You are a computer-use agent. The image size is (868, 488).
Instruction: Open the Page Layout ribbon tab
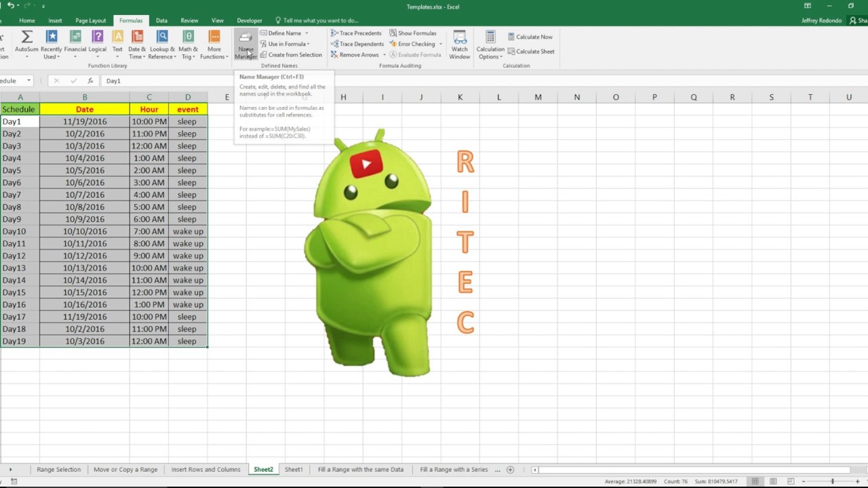pos(90,20)
